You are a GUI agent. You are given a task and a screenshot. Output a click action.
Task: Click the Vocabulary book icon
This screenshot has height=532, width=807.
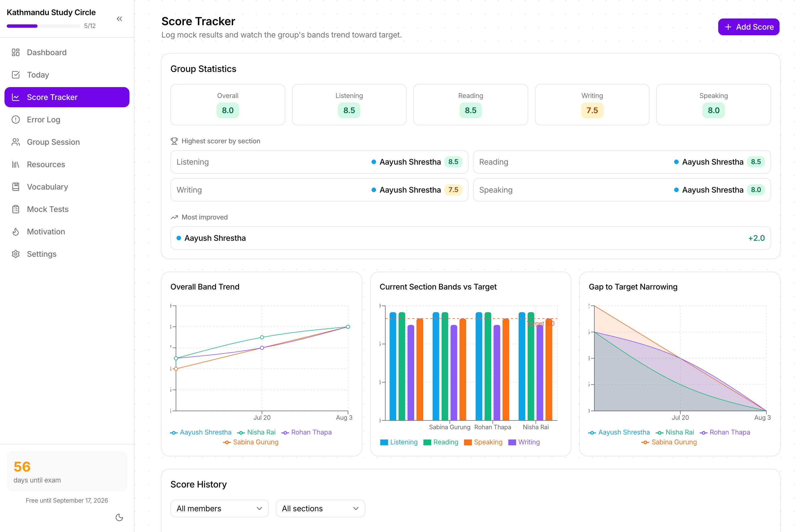tap(16, 186)
